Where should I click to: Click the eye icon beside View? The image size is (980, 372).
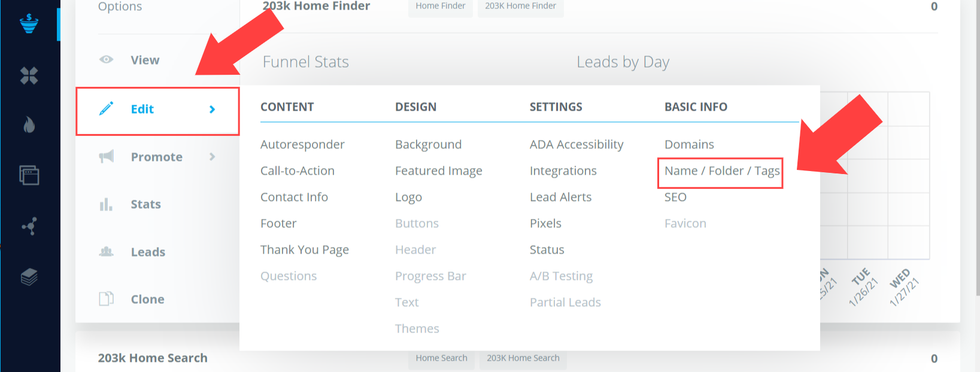[x=106, y=59]
